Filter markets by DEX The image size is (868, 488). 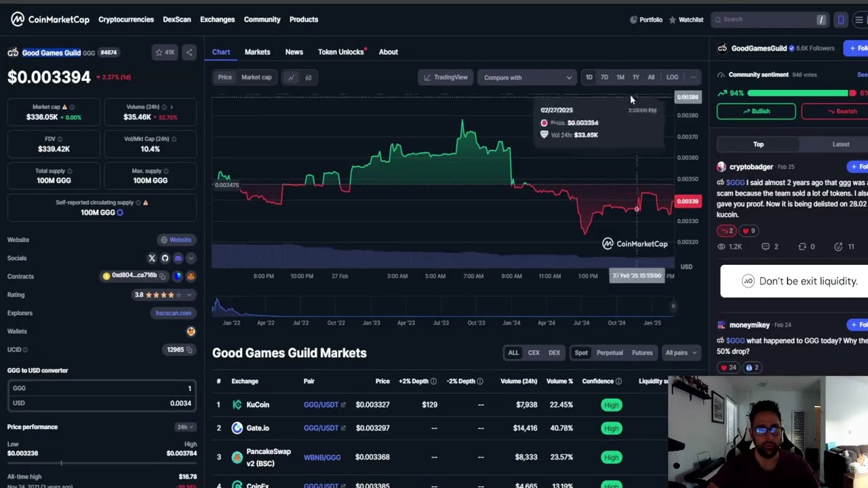(x=554, y=352)
